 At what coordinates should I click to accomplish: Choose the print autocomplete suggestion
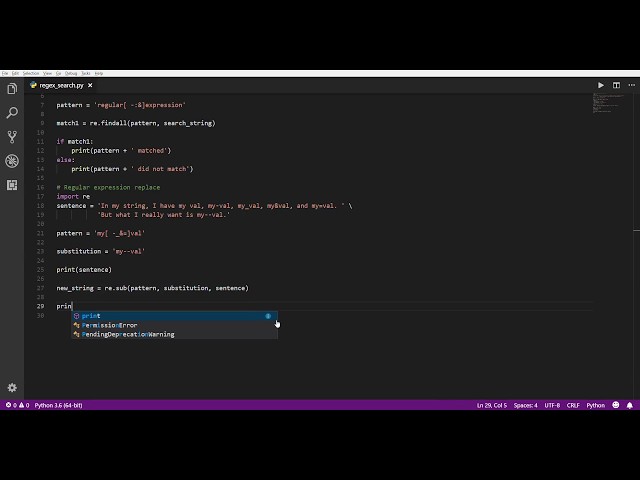(x=175, y=316)
